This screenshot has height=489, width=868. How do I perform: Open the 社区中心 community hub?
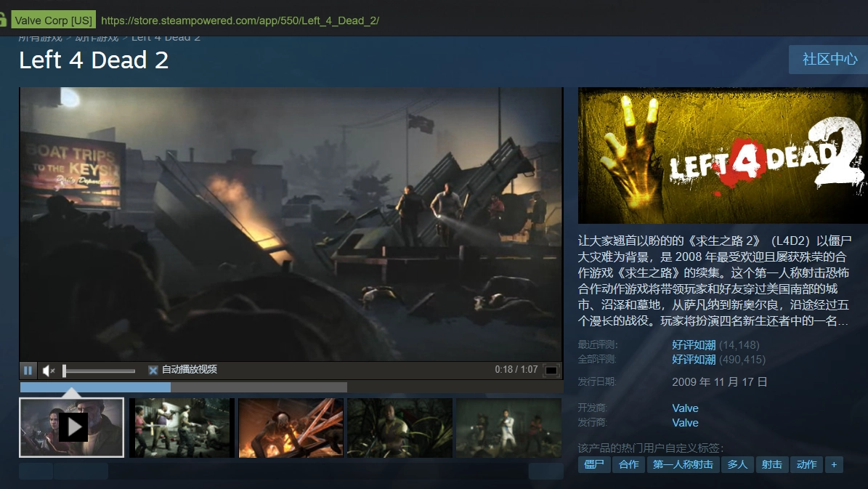(x=829, y=59)
